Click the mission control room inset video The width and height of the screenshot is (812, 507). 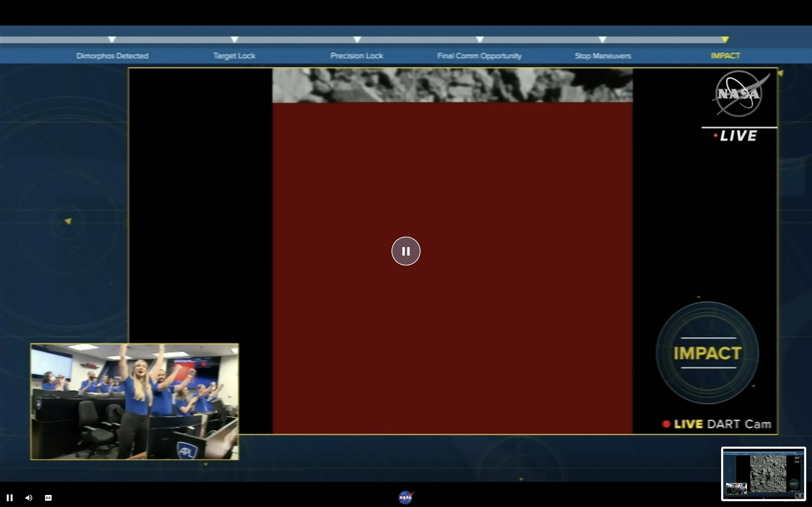click(135, 401)
